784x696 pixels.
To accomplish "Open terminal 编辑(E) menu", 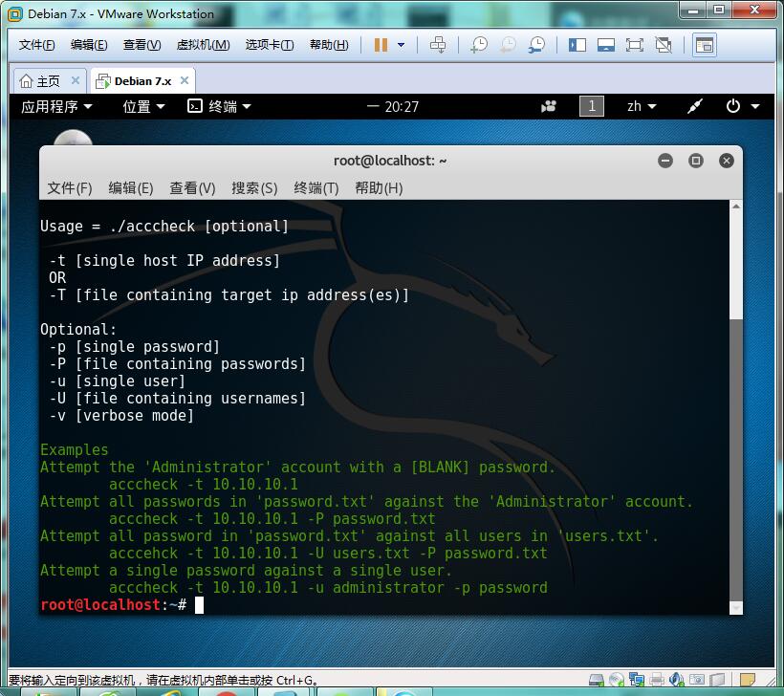I will 130,188.
